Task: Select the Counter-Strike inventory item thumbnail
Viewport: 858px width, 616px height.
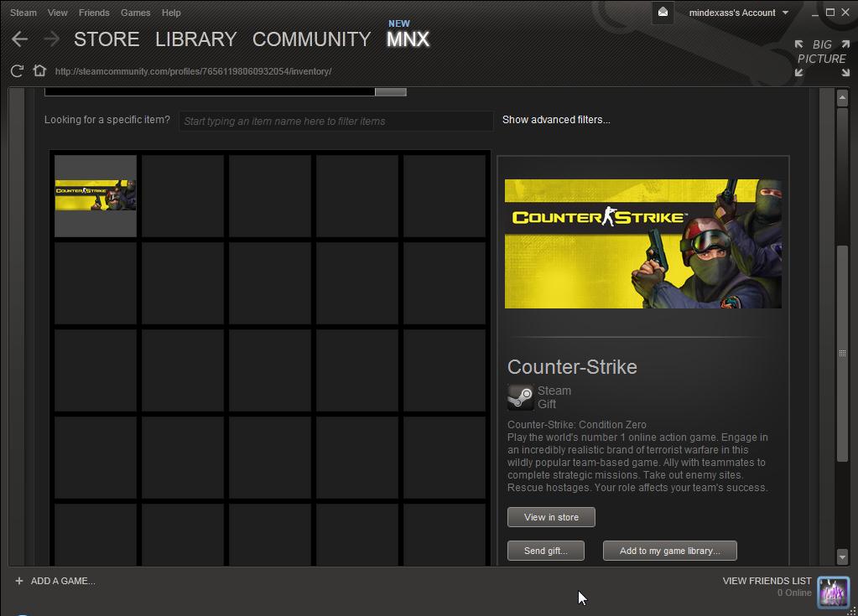Action: 96,195
